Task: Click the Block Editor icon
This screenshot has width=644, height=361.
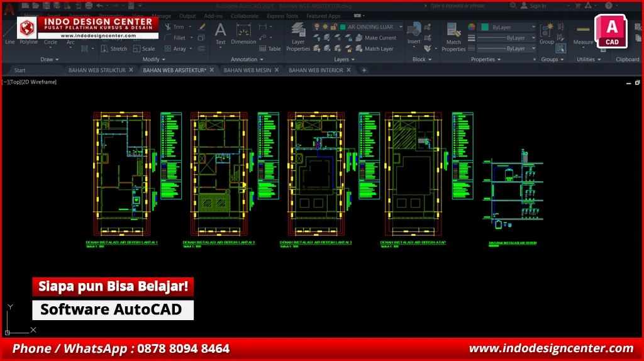Action: [428, 38]
